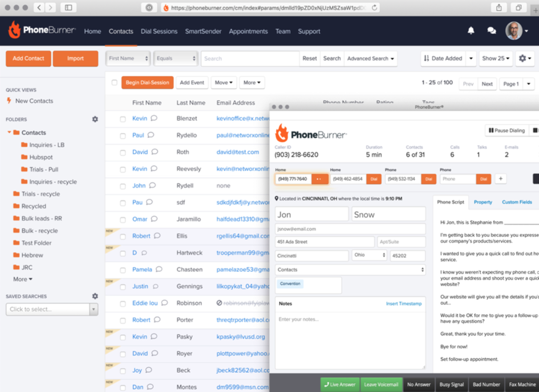539x392 pixels.
Task: Check the box for Justin Gennings
Action: pyautogui.click(x=123, y=287)
